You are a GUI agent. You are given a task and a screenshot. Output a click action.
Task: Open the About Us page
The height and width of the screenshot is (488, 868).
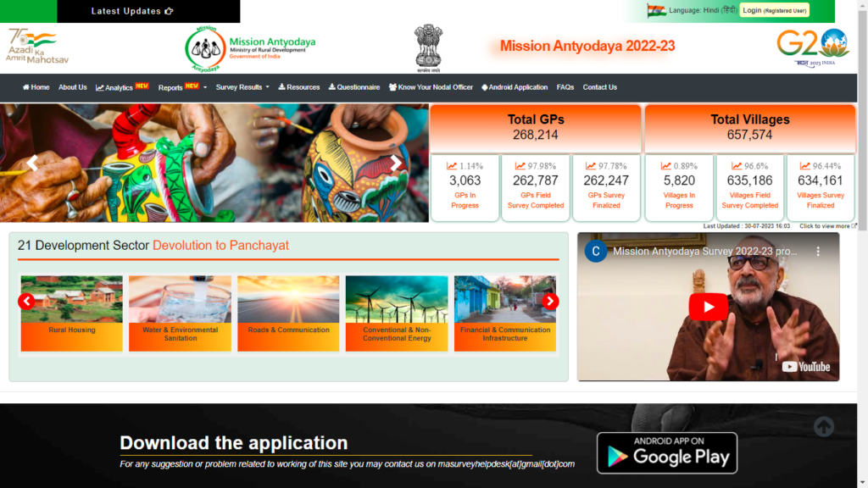pyautogui.click(x=73, y=87)
